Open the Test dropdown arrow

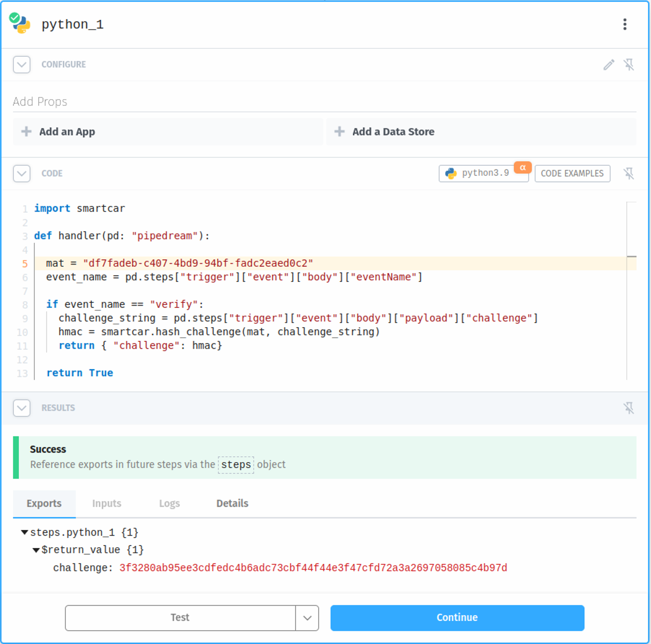307,617
